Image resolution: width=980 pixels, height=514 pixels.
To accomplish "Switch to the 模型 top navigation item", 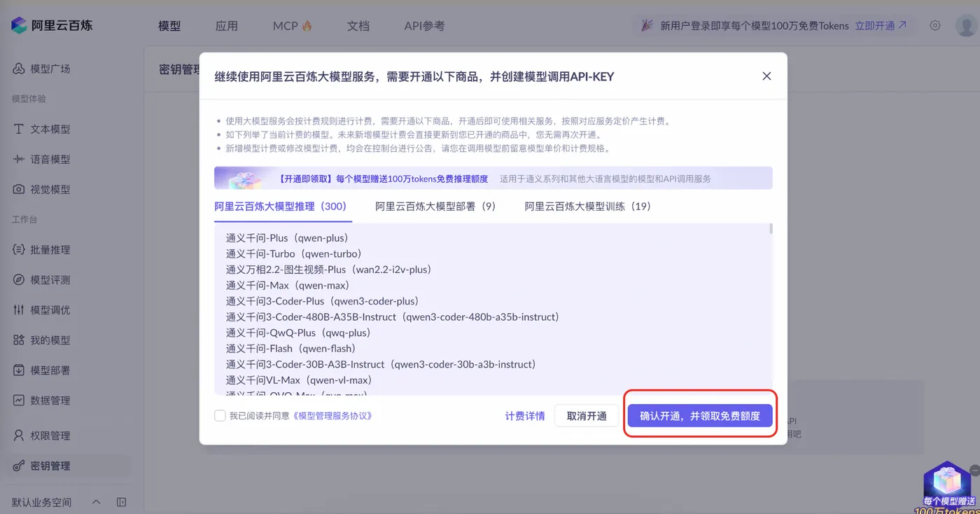I will point(169,26).
